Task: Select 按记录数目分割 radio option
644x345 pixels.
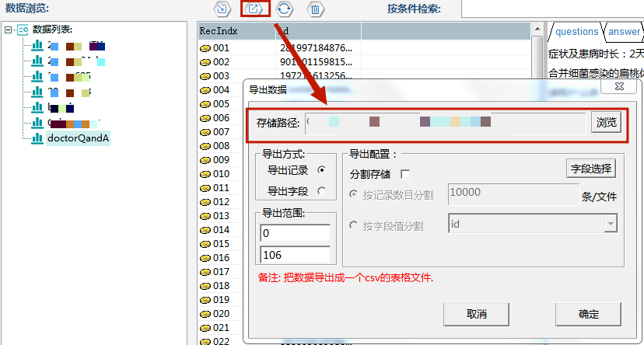Action: [353, 194]
